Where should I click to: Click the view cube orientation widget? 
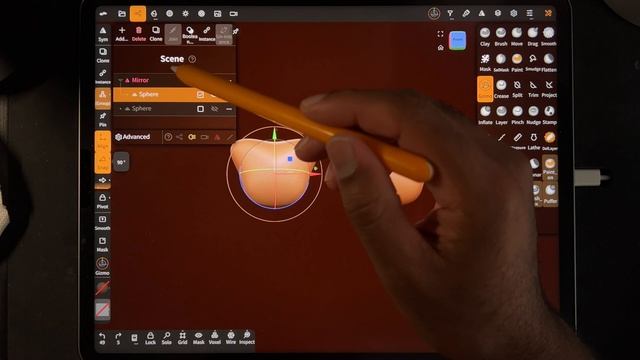(458, 40)
